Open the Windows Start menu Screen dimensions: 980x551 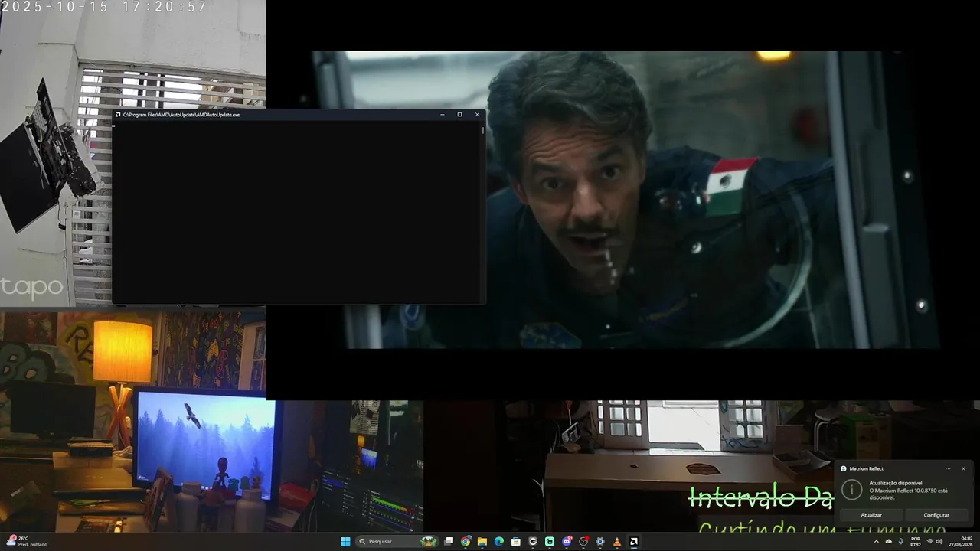pyautogui.click(x=345, y=542)
